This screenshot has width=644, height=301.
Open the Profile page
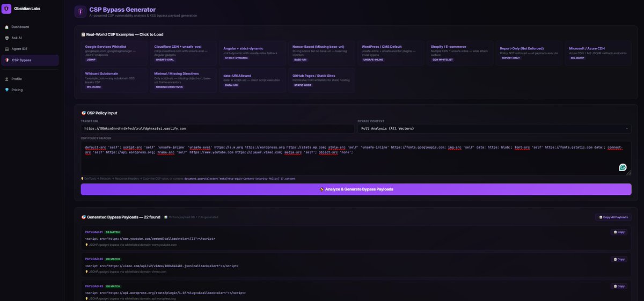tap(30, 79)
